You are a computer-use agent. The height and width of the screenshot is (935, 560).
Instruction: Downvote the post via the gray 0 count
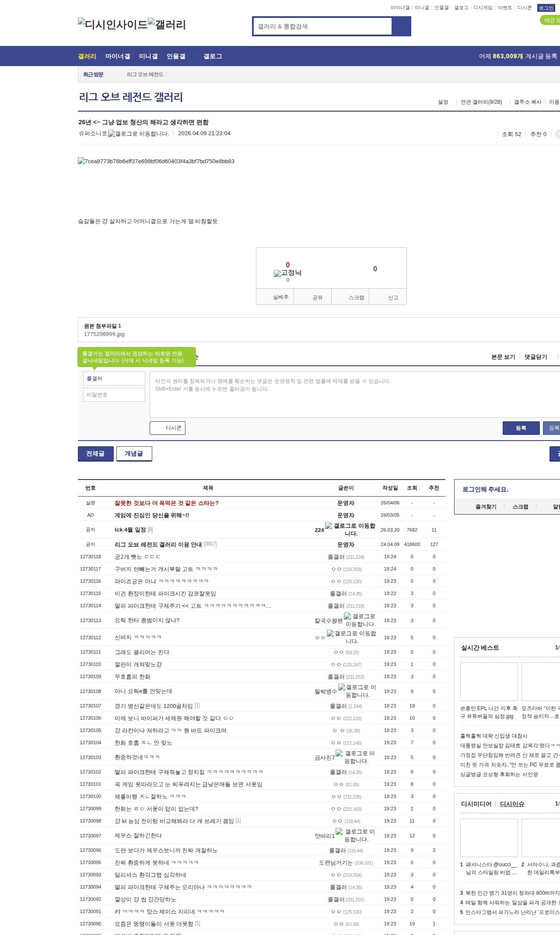coord(375,269)
